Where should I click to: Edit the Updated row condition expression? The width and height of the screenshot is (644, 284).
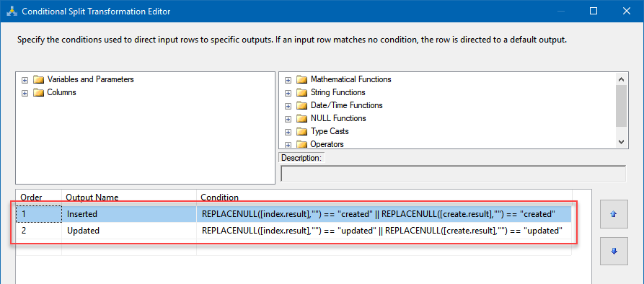(x=384, y=231)
